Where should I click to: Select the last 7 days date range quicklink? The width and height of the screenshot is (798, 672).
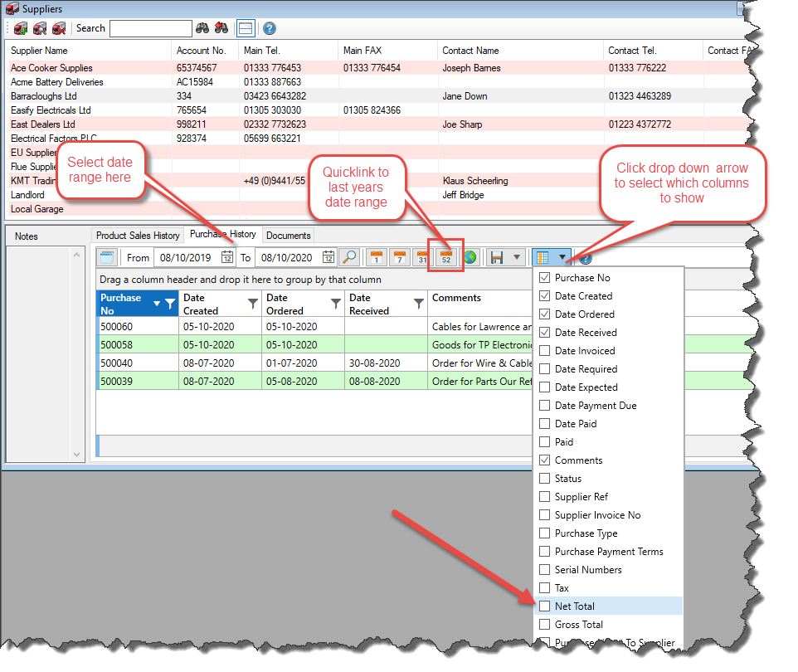click(399, 258)
